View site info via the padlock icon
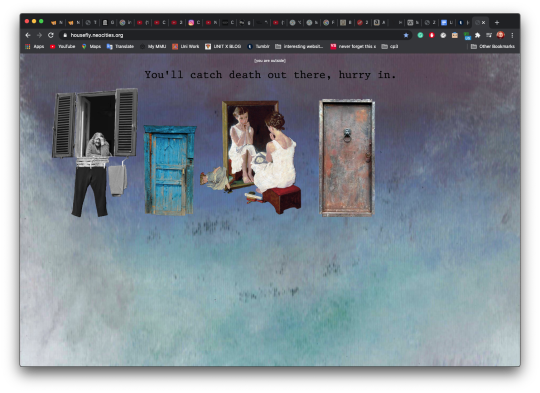540x393 pixels. click(65, 35)
